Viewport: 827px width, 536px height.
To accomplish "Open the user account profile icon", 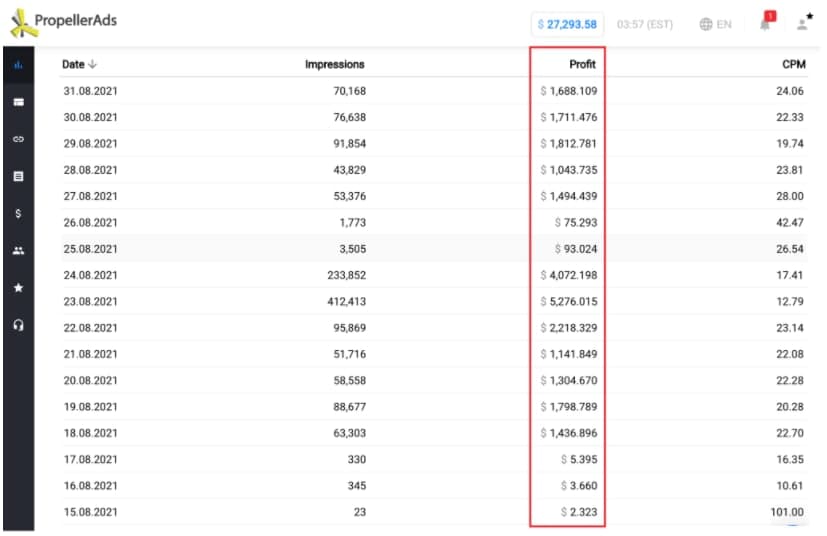I will pos(802,23).
